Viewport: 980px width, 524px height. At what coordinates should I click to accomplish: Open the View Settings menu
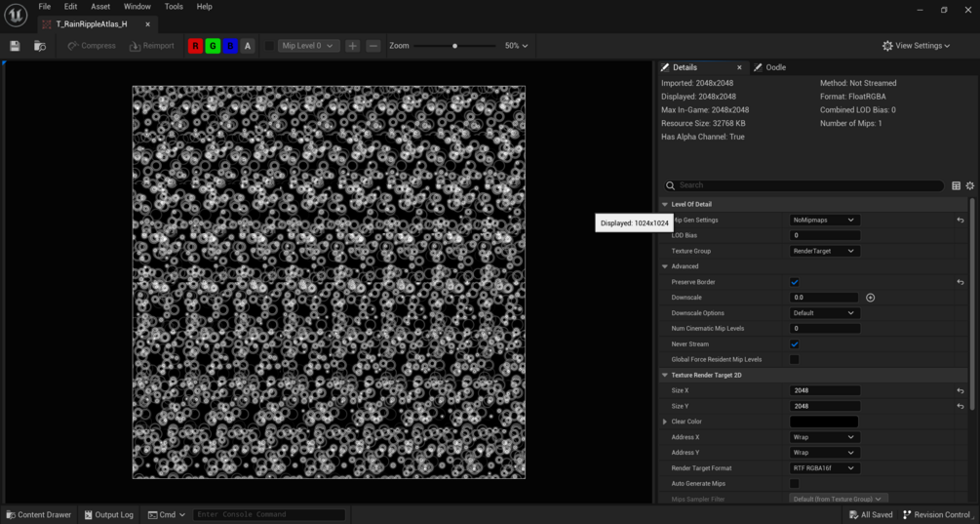tap(917, 46)
